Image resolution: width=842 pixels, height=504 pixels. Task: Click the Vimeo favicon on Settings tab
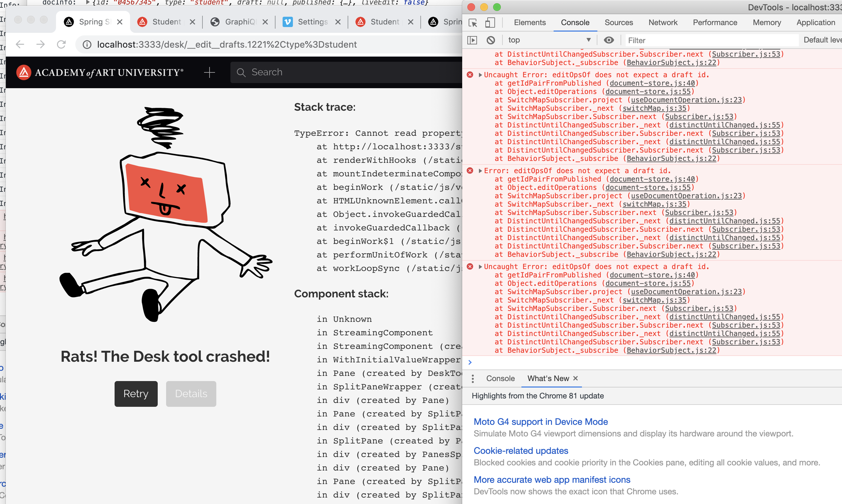(288, 22)
